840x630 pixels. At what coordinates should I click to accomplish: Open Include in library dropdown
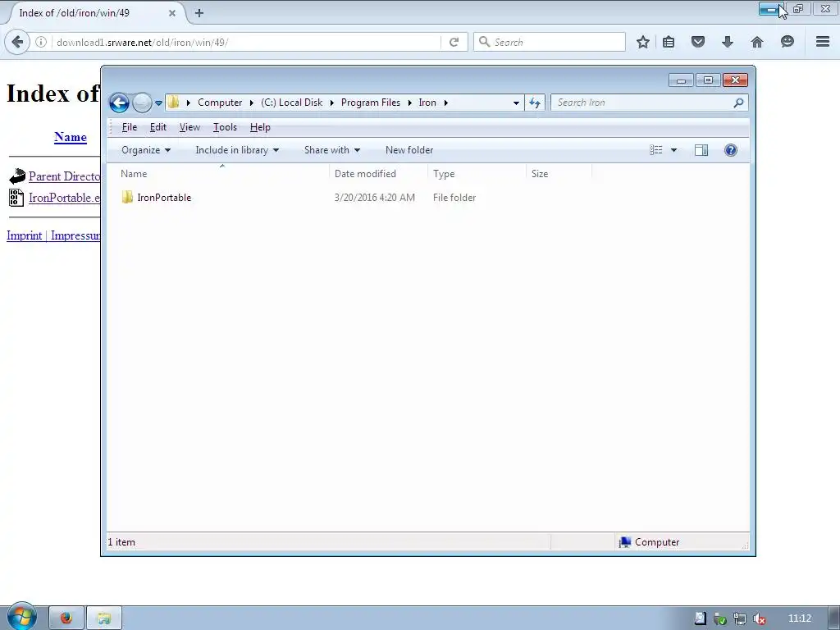(x=237, y=150)
